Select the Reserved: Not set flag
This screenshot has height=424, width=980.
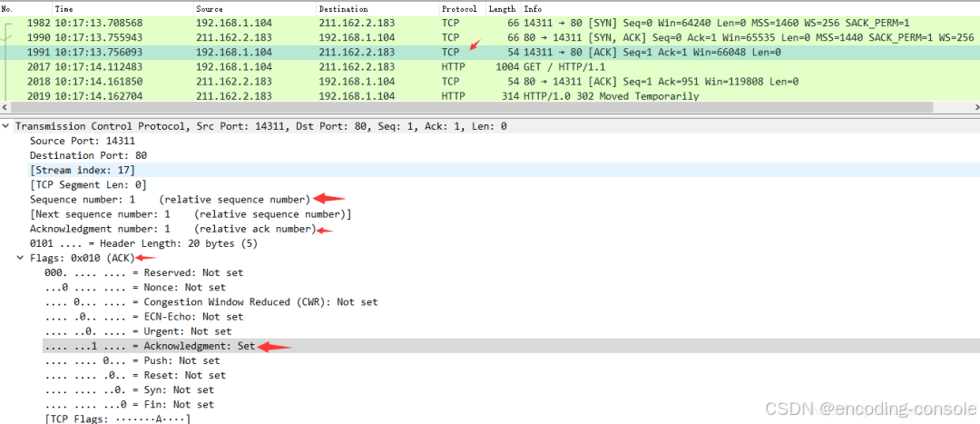click(143, 272)
